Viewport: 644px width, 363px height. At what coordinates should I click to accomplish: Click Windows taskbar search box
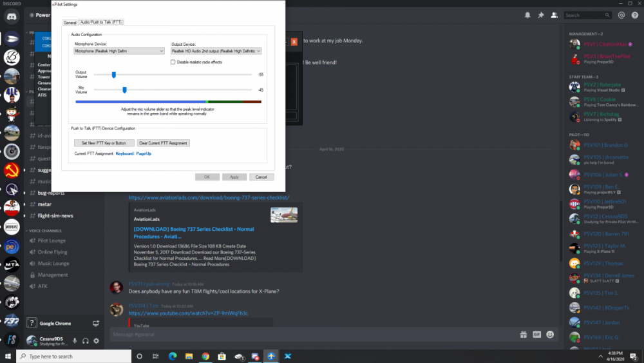(74, 357)
